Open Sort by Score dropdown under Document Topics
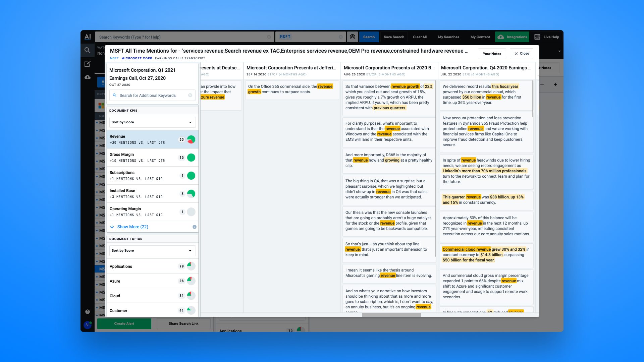Image resolution: width=644 pixels, height=362 pixels. click(152, 251)
